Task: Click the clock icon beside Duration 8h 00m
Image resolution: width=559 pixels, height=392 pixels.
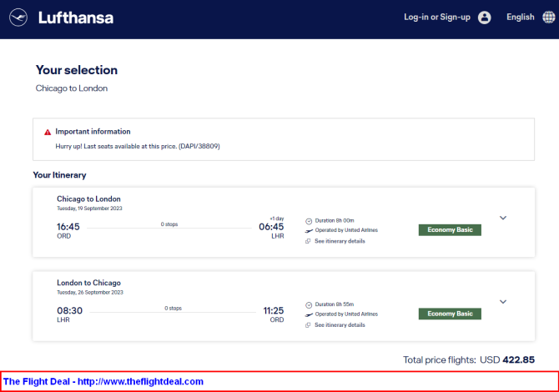Action: point(309,221)
